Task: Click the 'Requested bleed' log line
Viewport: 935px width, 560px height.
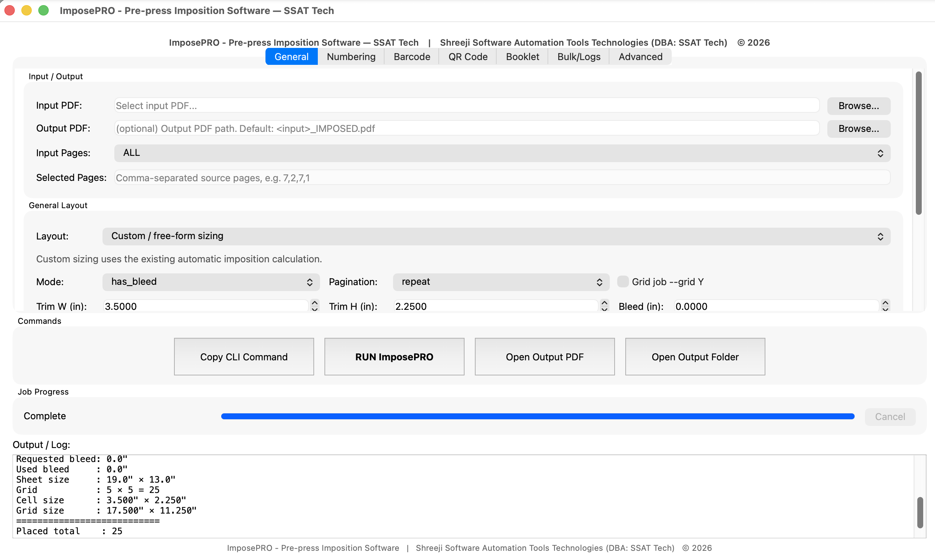Action: point(72,459)
